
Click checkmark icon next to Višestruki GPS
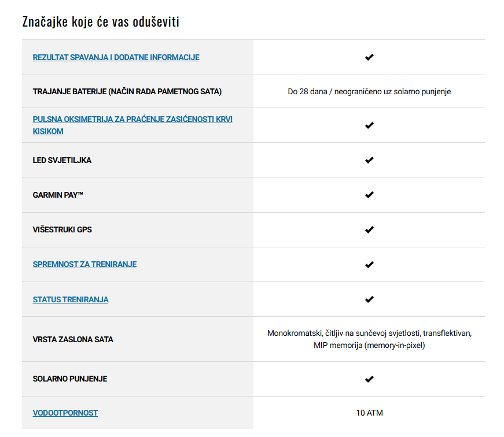[x=369, y=229]
